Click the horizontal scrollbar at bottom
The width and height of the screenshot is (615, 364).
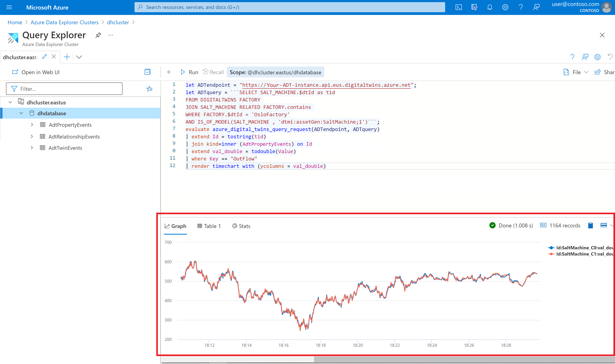tap(464, 360)
